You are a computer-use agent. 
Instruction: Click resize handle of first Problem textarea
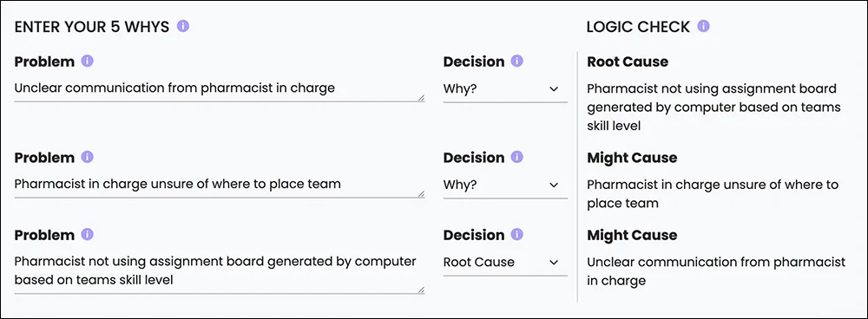click(x=421, y=98)
